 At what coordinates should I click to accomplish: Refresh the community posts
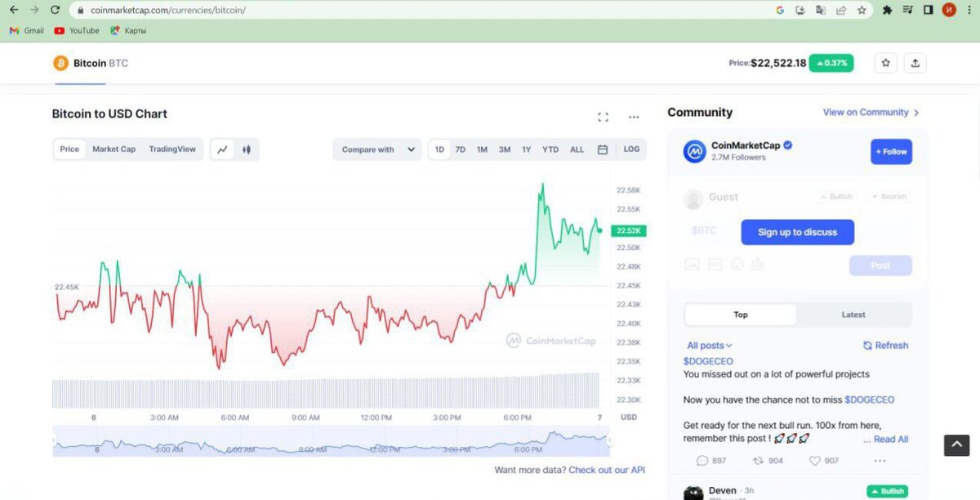point(886,346)
